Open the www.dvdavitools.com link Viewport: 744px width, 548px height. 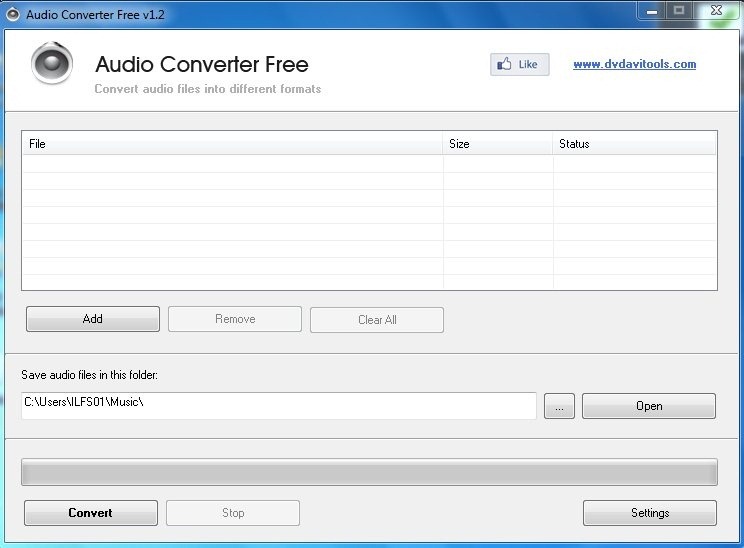click(x=634, y=64)
